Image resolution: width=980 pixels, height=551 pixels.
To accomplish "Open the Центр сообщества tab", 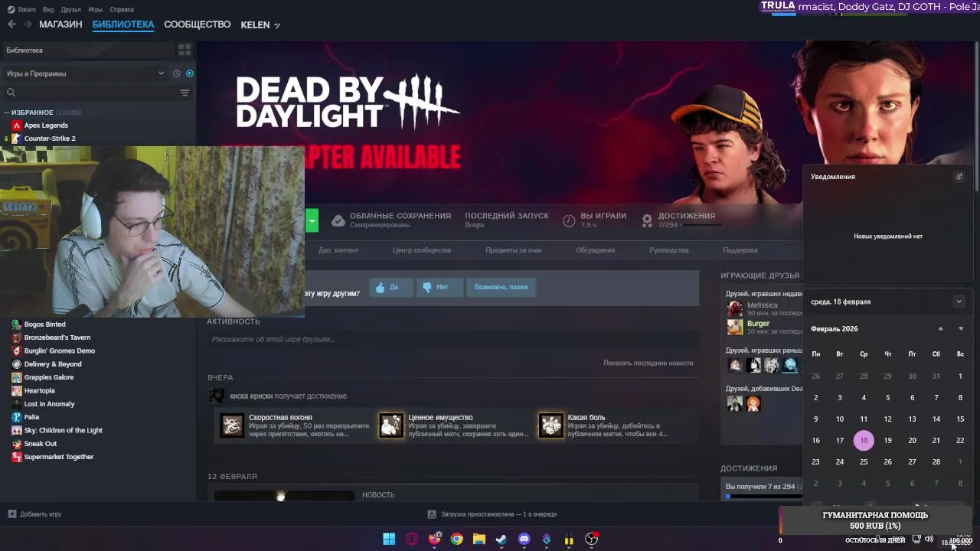I will coord(422,250).
